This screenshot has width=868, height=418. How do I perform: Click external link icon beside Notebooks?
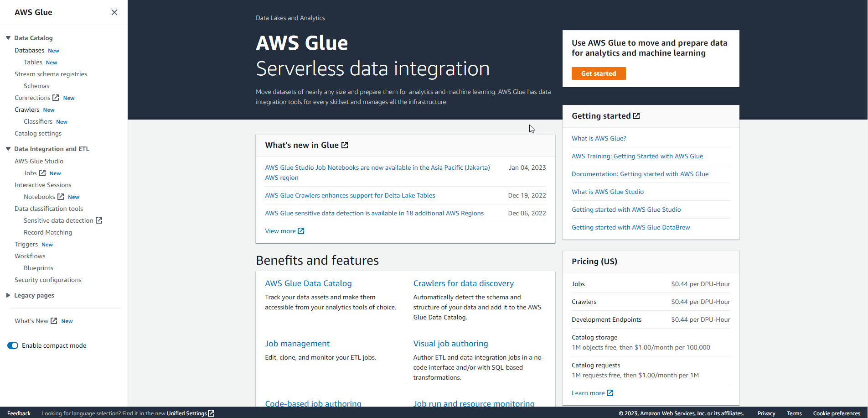[x=61, y=197]
